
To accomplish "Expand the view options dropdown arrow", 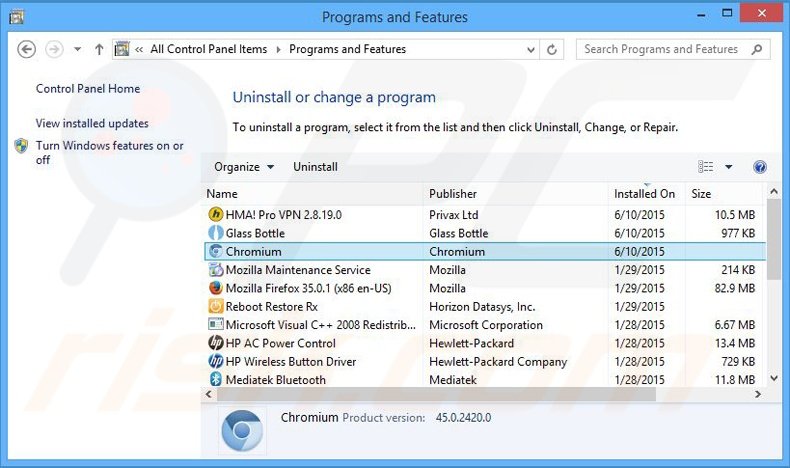I will [729, 167].
